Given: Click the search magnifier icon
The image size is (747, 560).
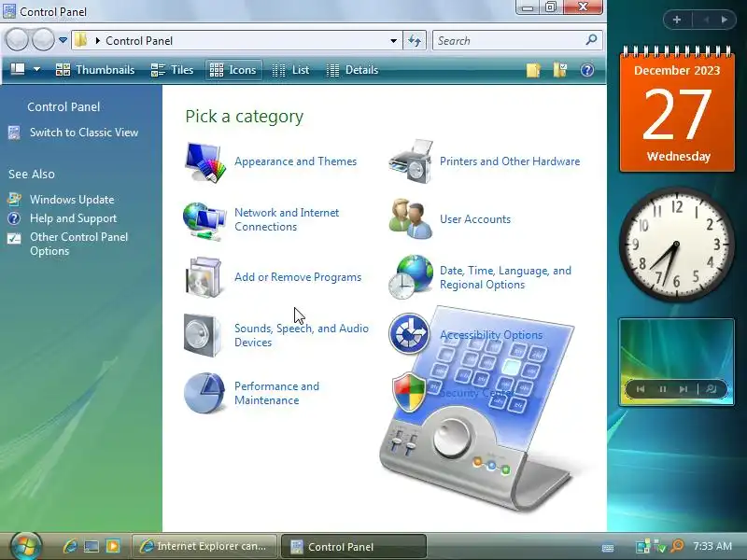Looking at the screenshot, I should (591, 40).
